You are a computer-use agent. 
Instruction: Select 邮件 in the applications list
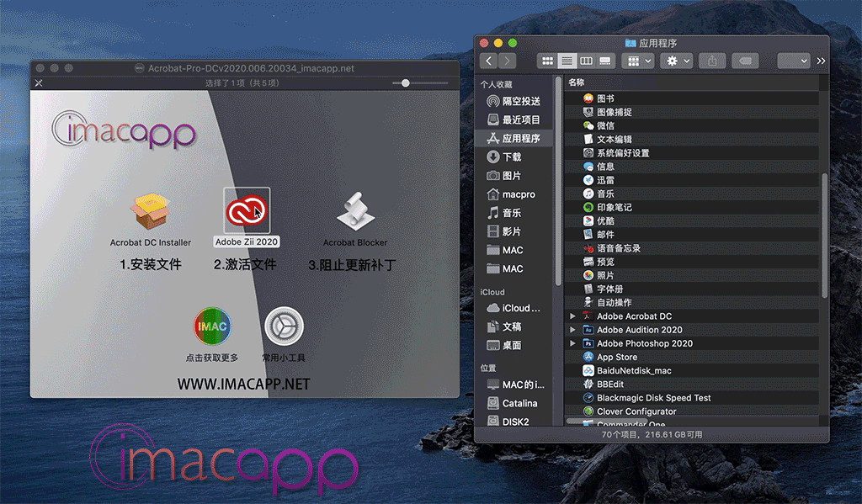692,235
